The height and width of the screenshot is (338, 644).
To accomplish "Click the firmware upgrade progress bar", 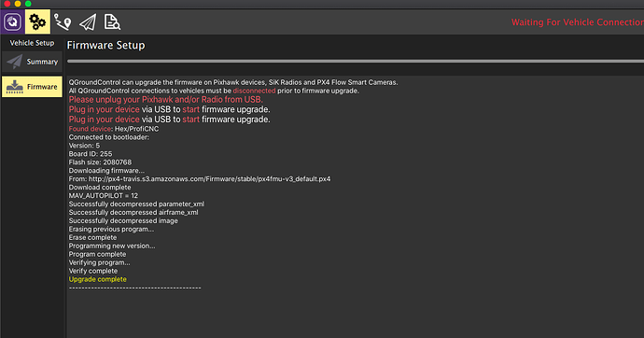I will pyautogui.click(x=356, y=62).
